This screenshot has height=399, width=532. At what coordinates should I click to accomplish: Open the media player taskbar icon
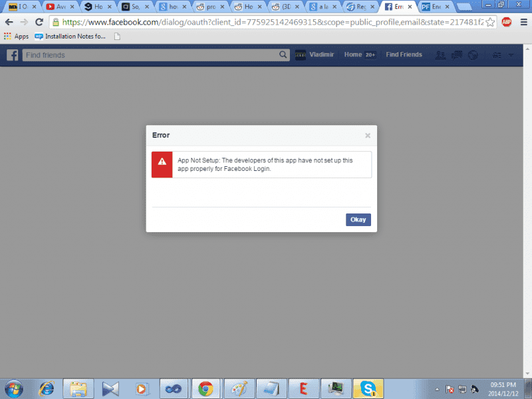click(x=142, y=389)
